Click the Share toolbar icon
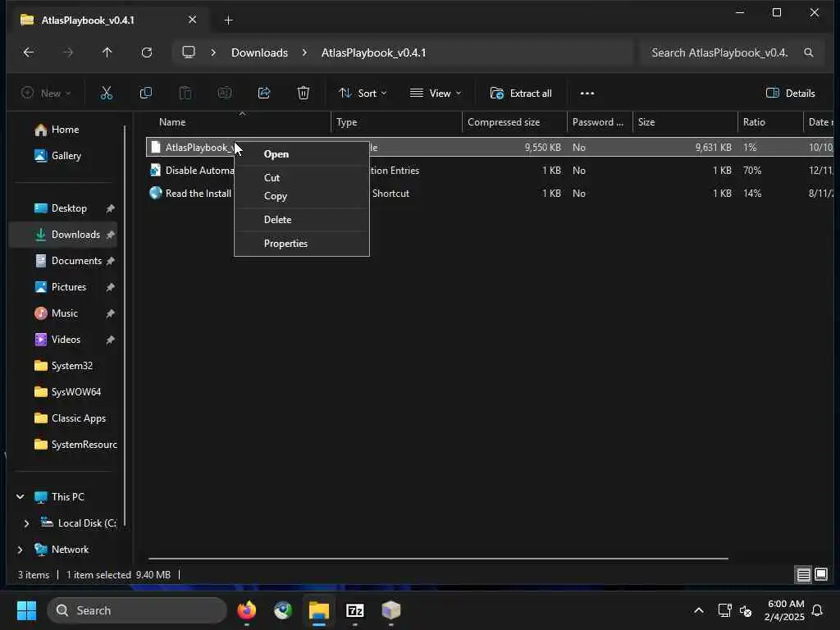 pyautogui.click(x=264, y=94)
